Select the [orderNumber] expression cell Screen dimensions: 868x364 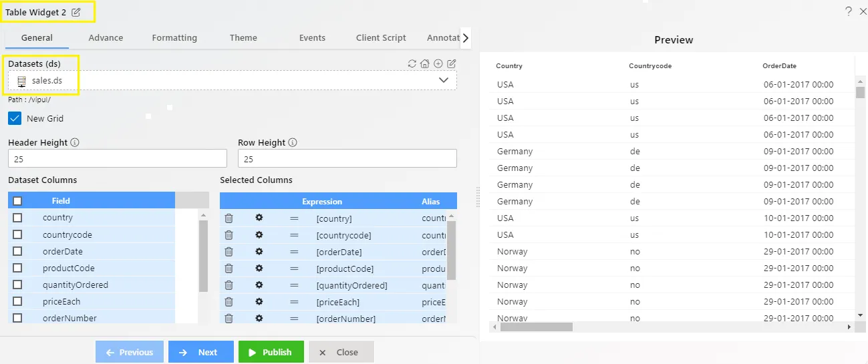point(346,319)
